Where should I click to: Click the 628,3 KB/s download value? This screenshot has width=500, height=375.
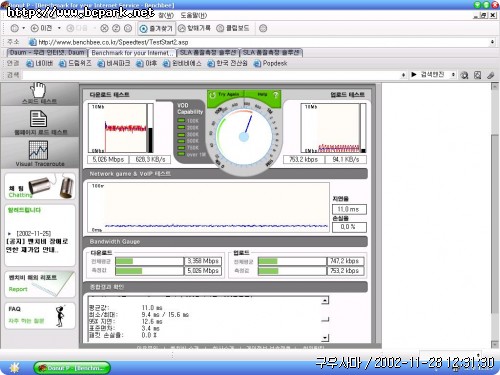(150, 159)
